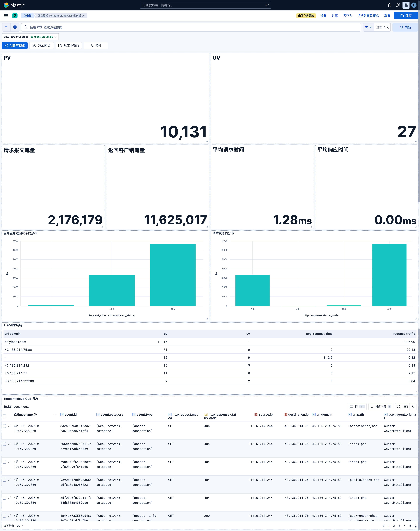The height and width of the screenshot is (531, 420).
Task: Click the magnifier icon in CLB log toolbar
Action: [398, 407]
